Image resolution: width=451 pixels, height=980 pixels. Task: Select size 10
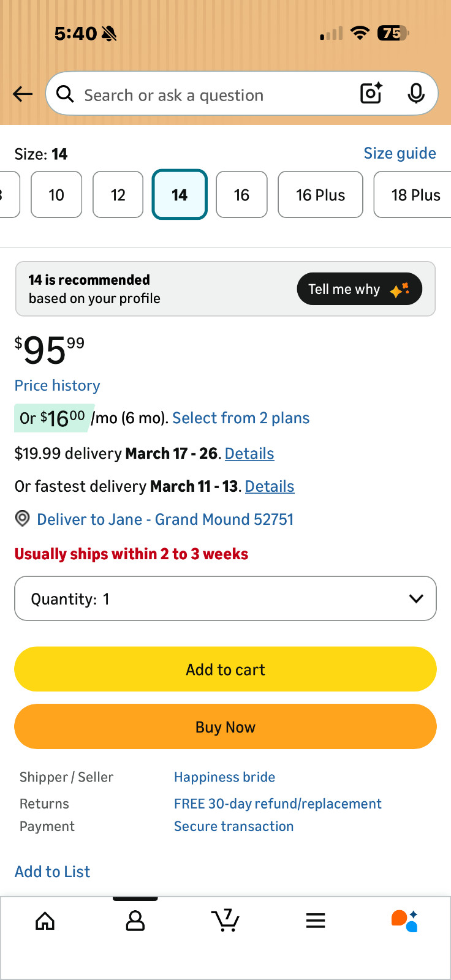[56, 195]
